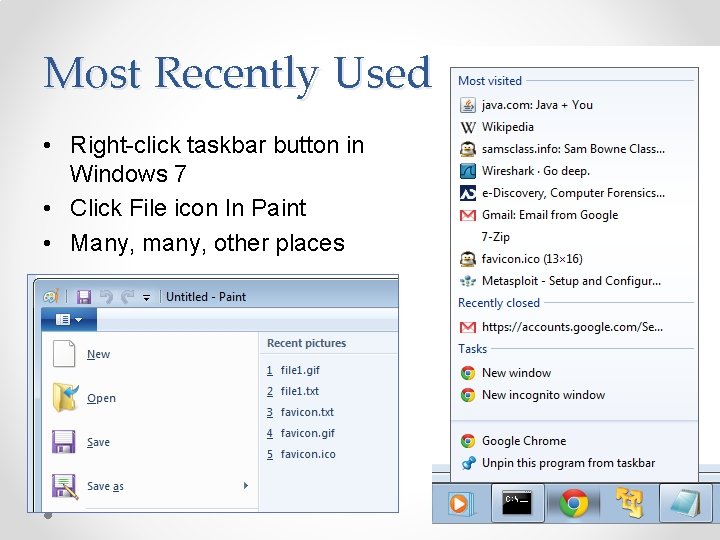The image size is (720, 540).
Task: Click the penguin icon beside favicon.ico entry
Action: click(x=467, y=259)
